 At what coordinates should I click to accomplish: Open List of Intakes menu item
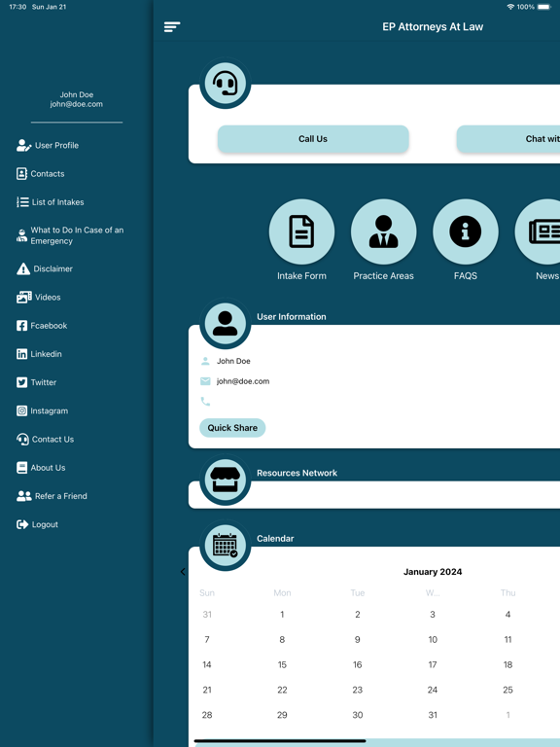click(x=50, y=202)
